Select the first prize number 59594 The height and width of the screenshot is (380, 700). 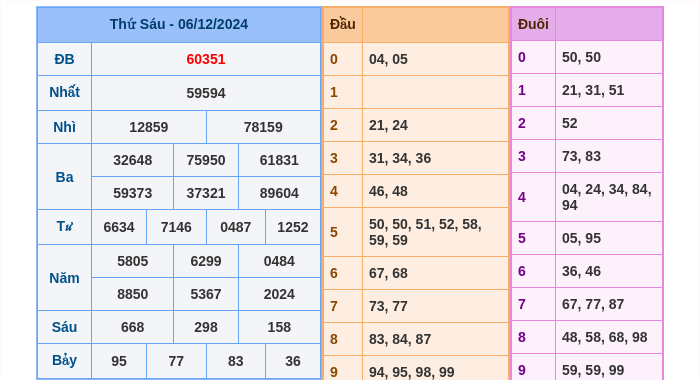pos(206,93)
